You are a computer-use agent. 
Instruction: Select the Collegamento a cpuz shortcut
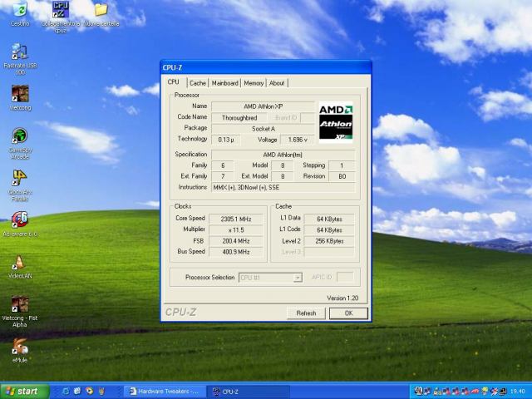click(61, 17)
